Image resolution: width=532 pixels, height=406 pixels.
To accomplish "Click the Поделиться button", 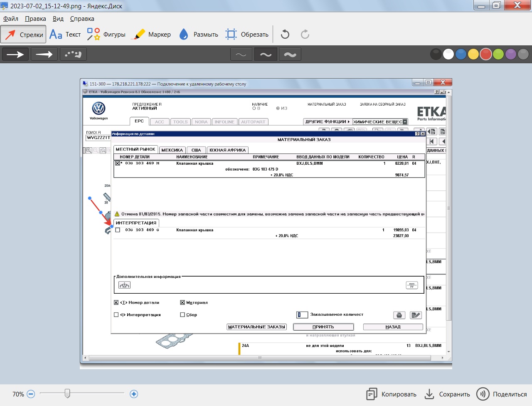I will pyautogui.click(x=502, y=394).
